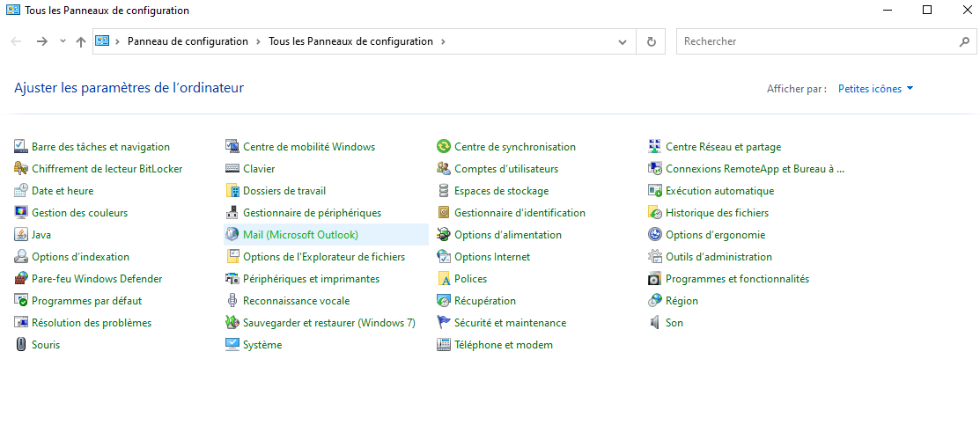Open the Région globe icon

[655, 301]
